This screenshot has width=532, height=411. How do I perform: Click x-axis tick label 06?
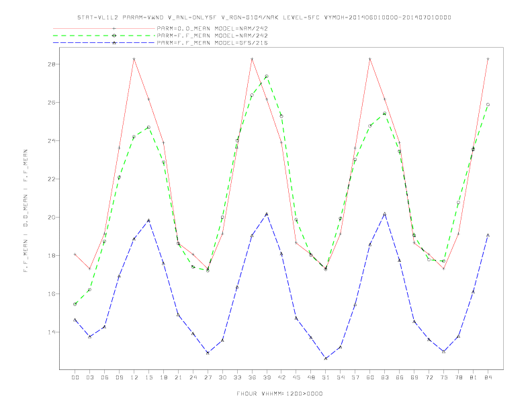click(x=105, y=377)
